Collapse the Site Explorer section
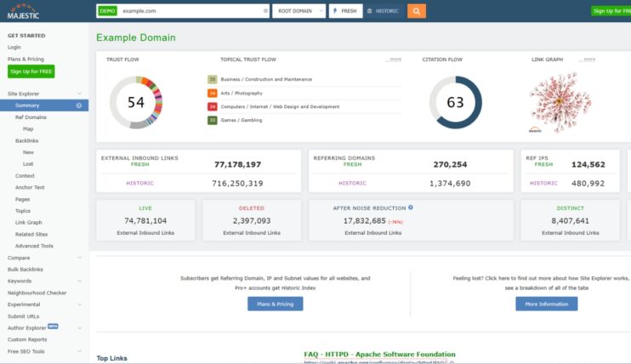 (x=80, y=94)
